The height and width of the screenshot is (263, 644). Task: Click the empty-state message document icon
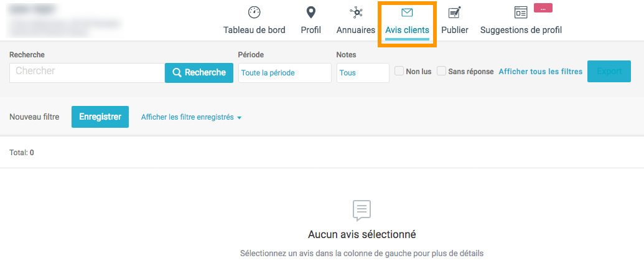click(x=362, y=211)
